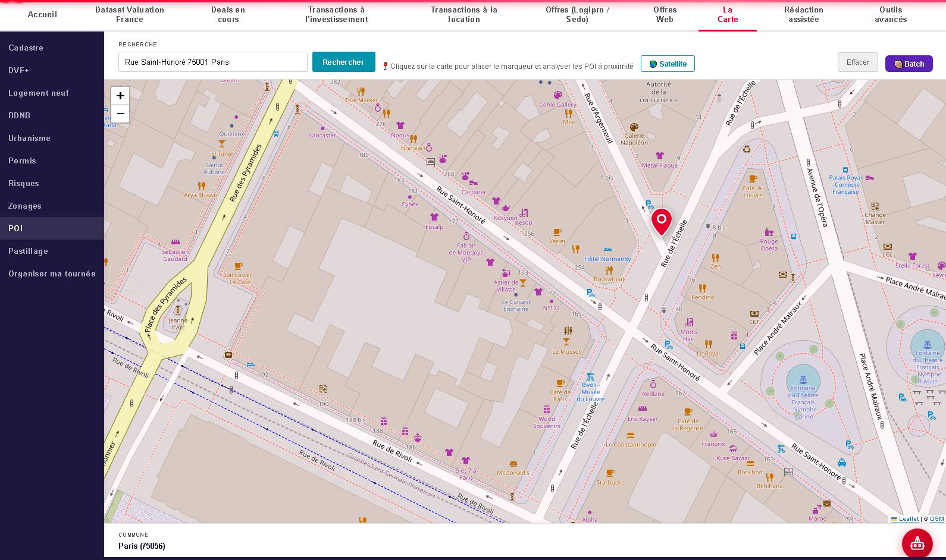Focus the address search input field
The width and height of the screenshot is (946, 560).
coord(213,62)
